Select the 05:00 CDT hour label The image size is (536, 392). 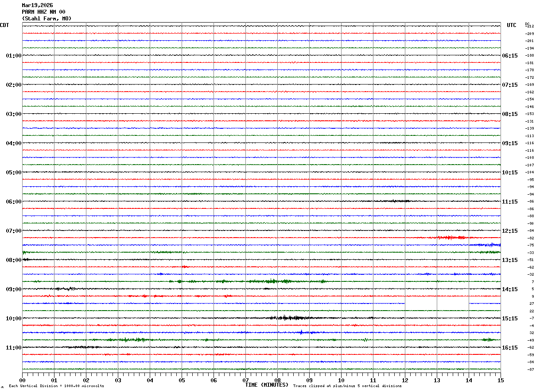point(14,173)
